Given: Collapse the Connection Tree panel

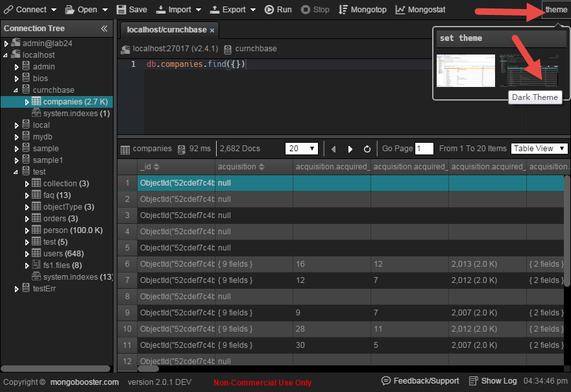Looking at the screenshot, I should pos(104,29).
